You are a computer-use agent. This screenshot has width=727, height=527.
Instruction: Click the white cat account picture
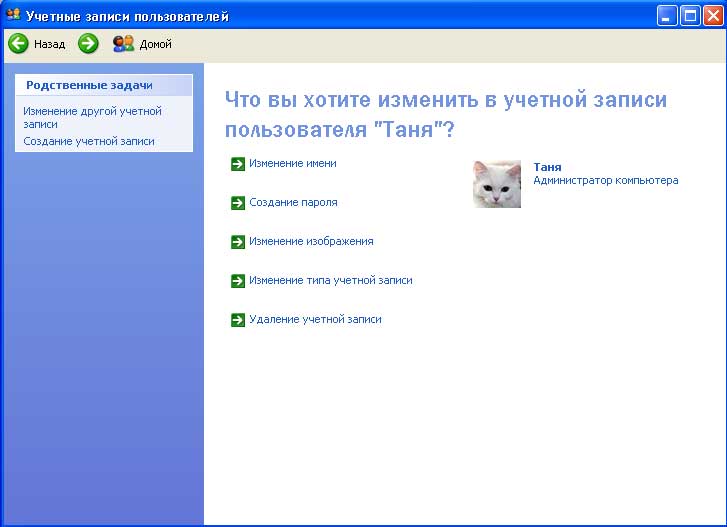(497, 184)
